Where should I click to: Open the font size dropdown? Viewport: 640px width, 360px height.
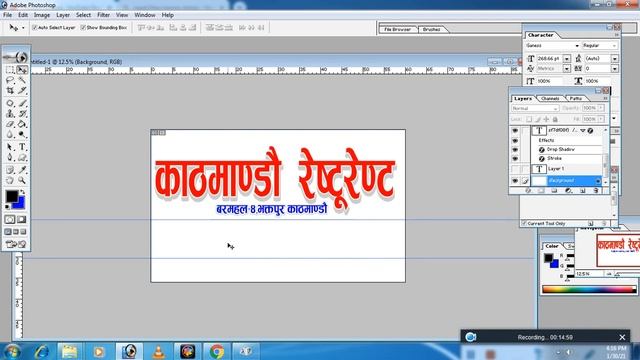[x=567, y=59]
